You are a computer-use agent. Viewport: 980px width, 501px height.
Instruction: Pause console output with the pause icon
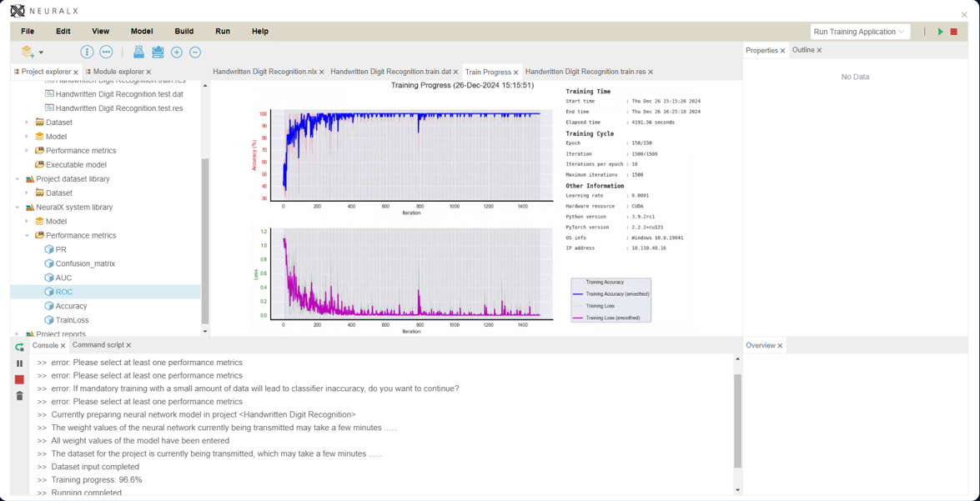(19, 363)
